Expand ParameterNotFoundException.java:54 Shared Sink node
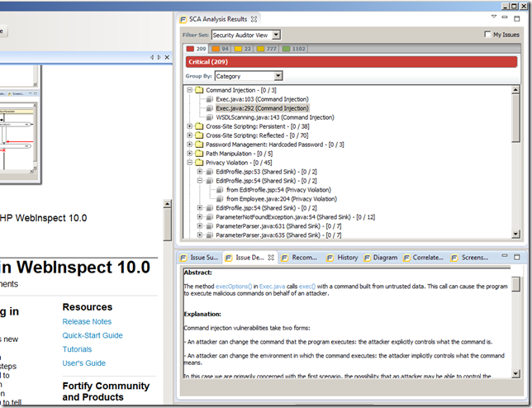 tap(200, 217)
